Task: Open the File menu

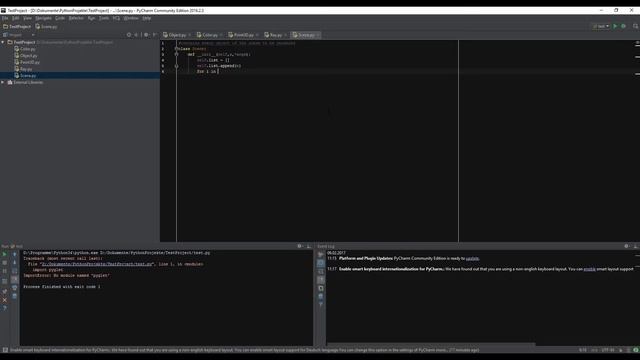Action: [x=5, y=18]
